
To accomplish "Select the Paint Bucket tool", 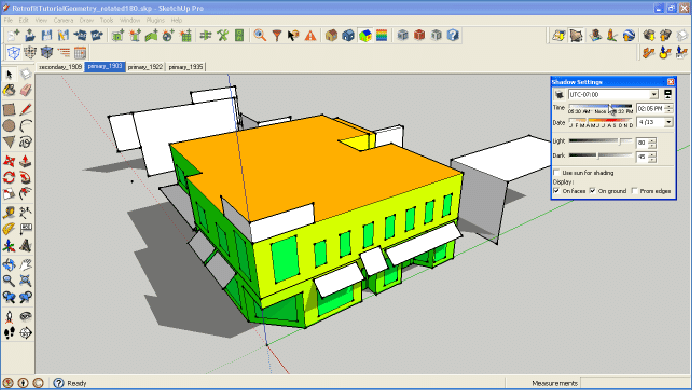I will (9, 90).
